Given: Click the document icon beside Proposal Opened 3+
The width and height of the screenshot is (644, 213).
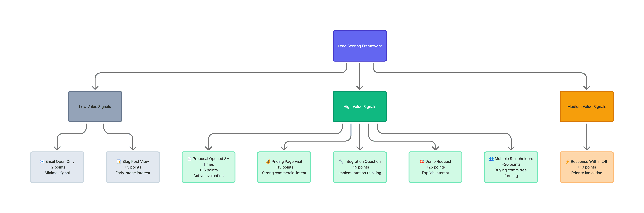Looking at the screenshot, I should coord(189,159).
